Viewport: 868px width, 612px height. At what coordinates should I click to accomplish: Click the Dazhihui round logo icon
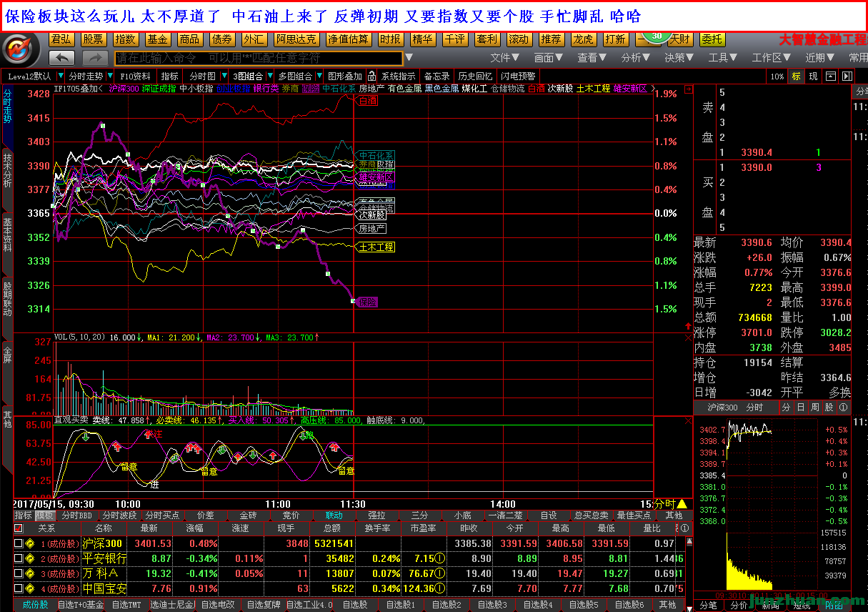click(x=21, y=49)
